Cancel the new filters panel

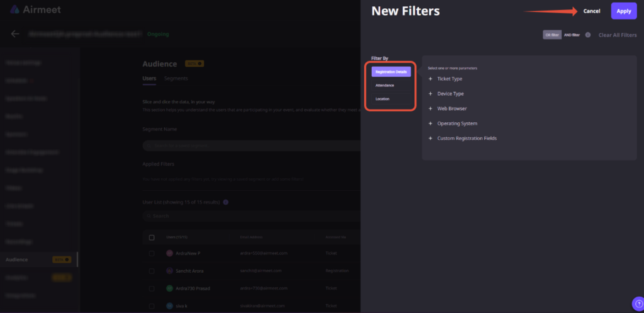pos(591,11)
